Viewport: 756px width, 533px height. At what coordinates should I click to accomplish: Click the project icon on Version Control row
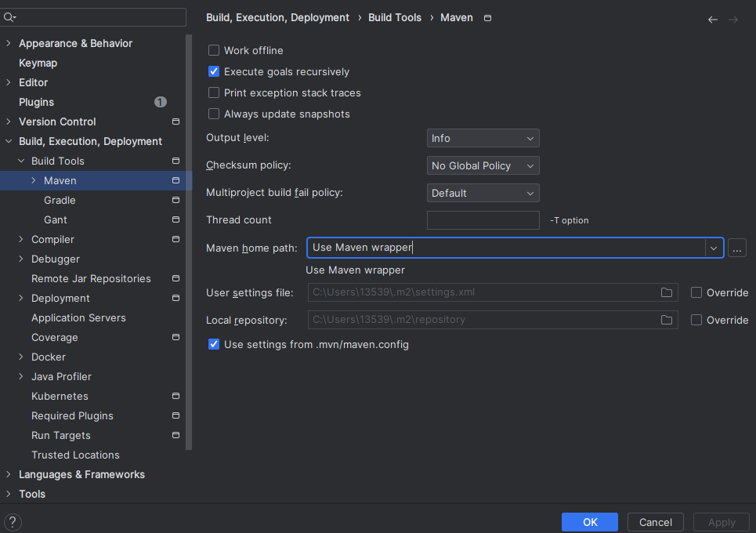(176, 121)
